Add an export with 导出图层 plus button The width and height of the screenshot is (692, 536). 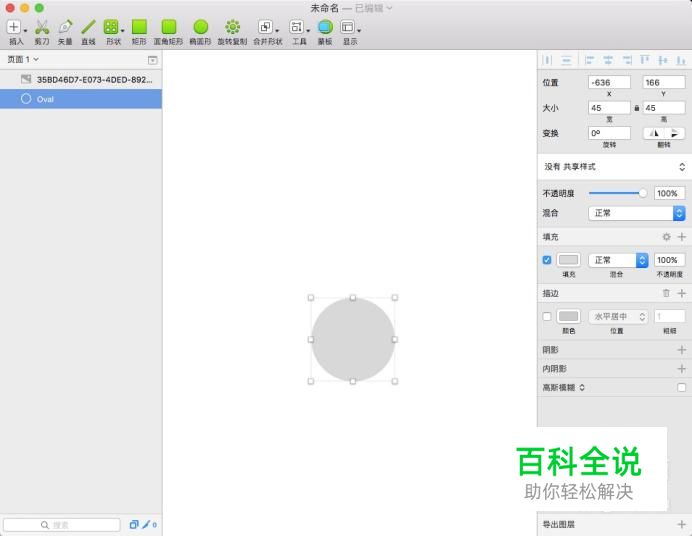click(x=681, y=524)
